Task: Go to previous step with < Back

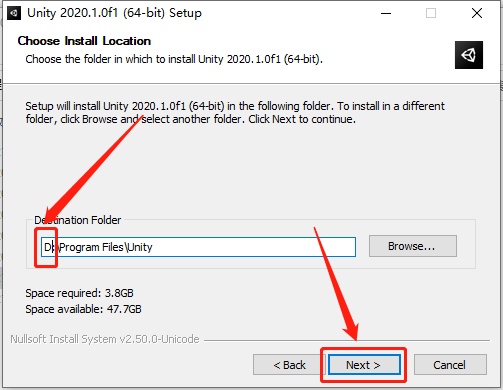Action: coord(289,365)
